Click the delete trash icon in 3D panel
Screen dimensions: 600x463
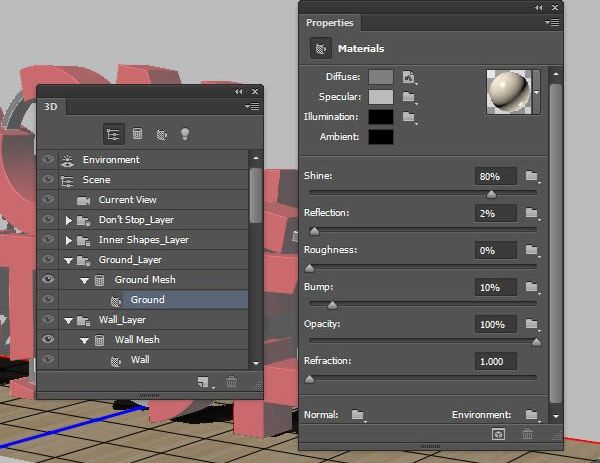click(231, 382)
